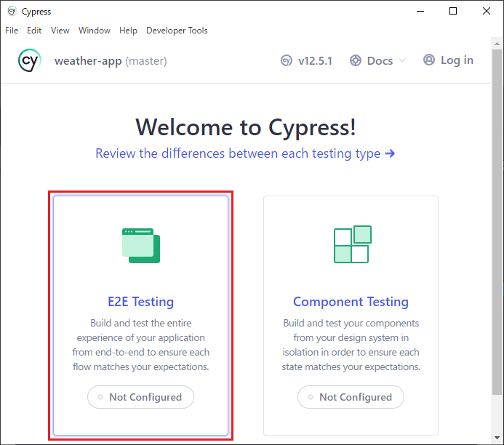Click the Cypress logo in header

[x=30, y=60]
